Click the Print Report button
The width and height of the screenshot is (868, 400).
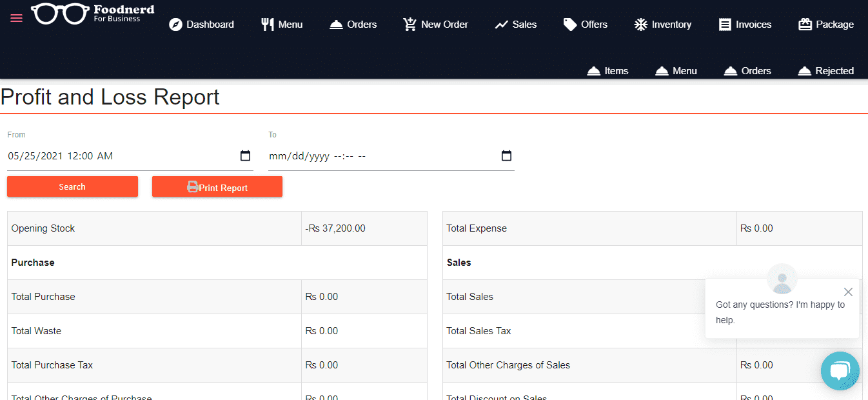tap(217, 187)
